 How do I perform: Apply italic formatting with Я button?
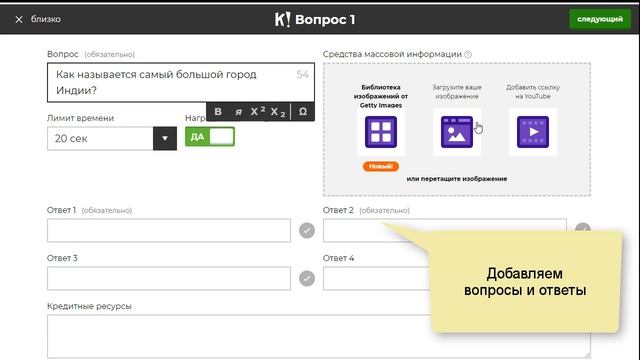click(x=238, y=111)
